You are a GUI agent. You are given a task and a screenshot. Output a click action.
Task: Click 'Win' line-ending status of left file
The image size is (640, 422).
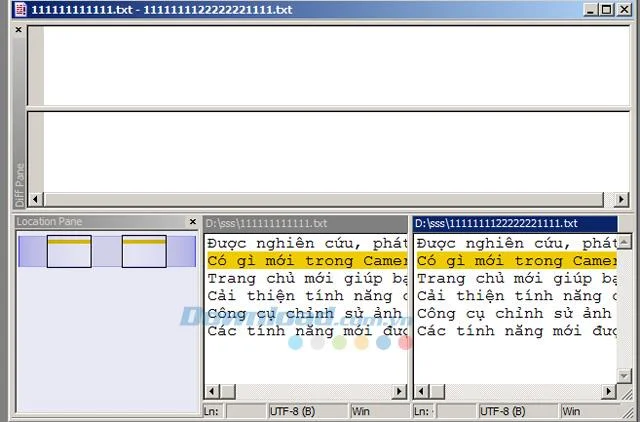click(x=380, y=411)
